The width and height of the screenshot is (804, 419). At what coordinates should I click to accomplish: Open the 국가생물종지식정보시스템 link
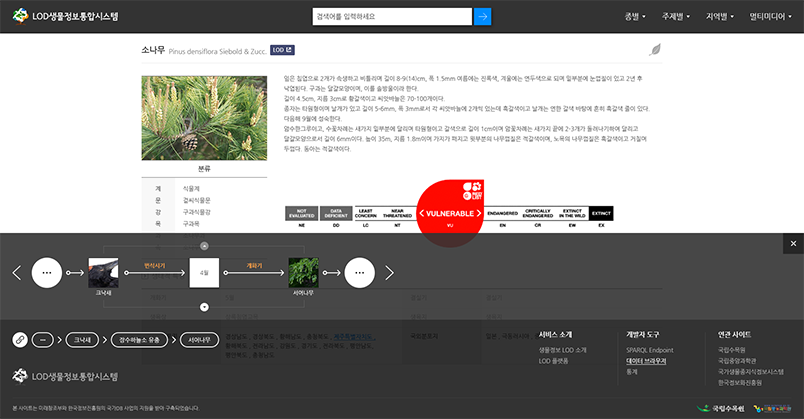[x=751, y=372]
